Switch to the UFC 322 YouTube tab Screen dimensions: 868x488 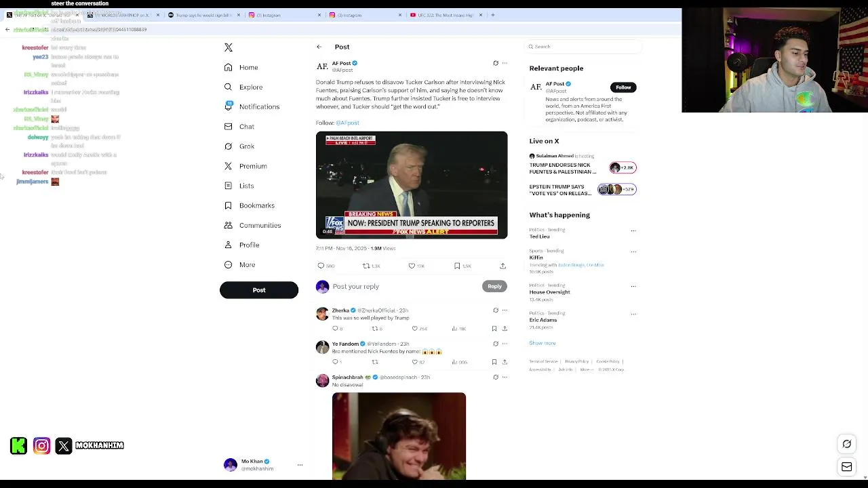click(x=448, y=15)
